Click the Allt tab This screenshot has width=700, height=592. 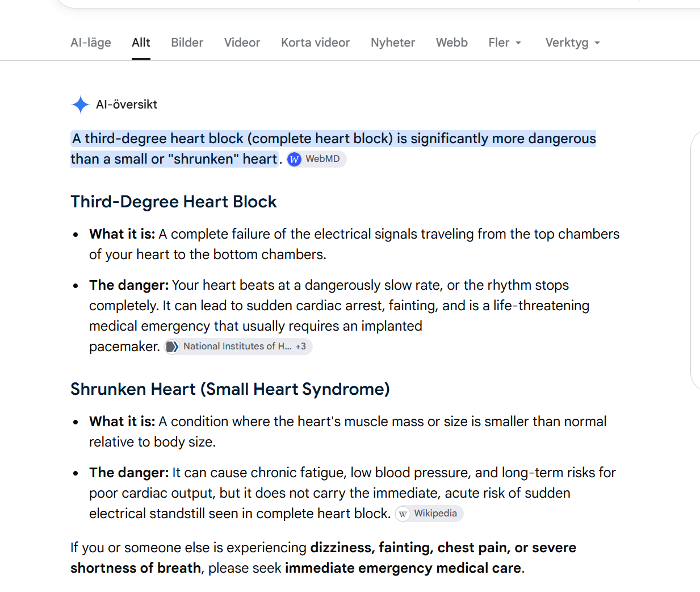point(141,43)
